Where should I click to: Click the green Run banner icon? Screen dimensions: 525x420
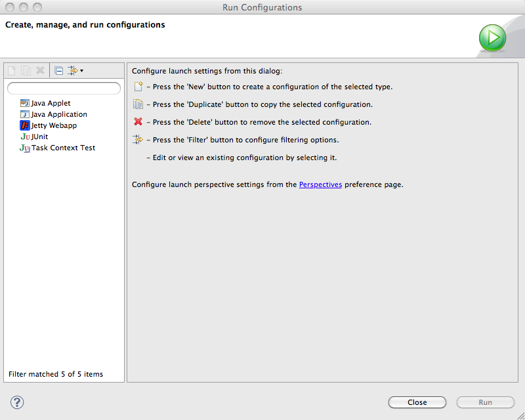(x=492, y=37)
